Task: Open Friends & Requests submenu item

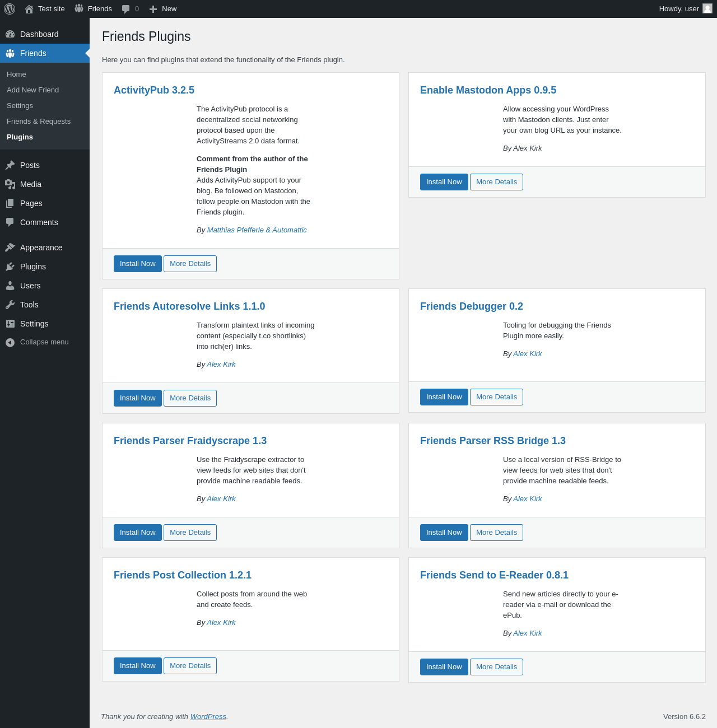Action: tap(45, 122)
